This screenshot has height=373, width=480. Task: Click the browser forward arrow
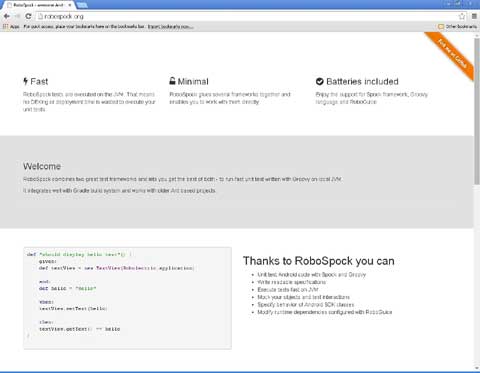point(17,16)
